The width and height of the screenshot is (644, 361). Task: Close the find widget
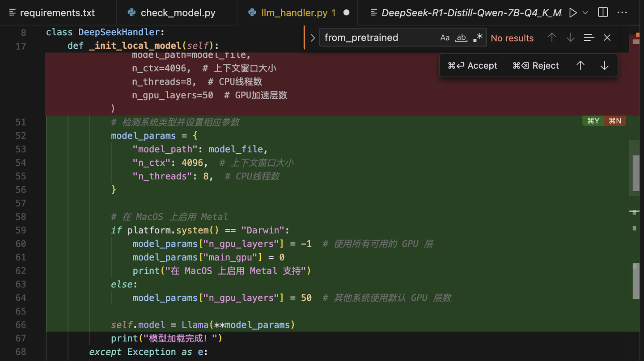(607, 38)
